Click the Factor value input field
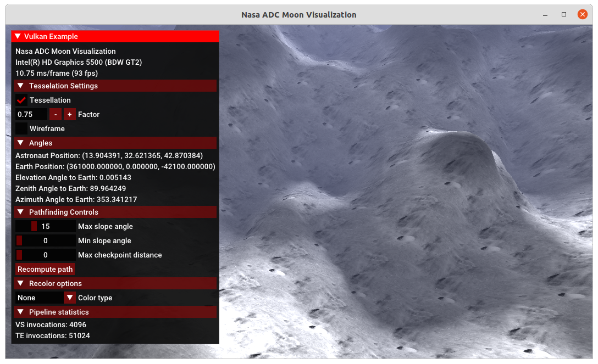This screenshot has width=598, height=364. coord(31,114)
